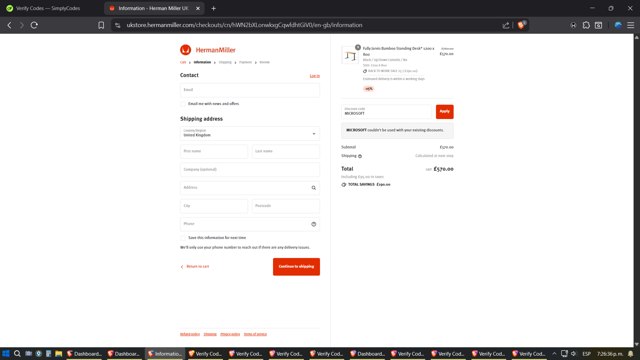The width and height of the screenshot is (640, 360).
Task: Click the ESP language indicator in taskbar
Action: (x=587, y=353)
